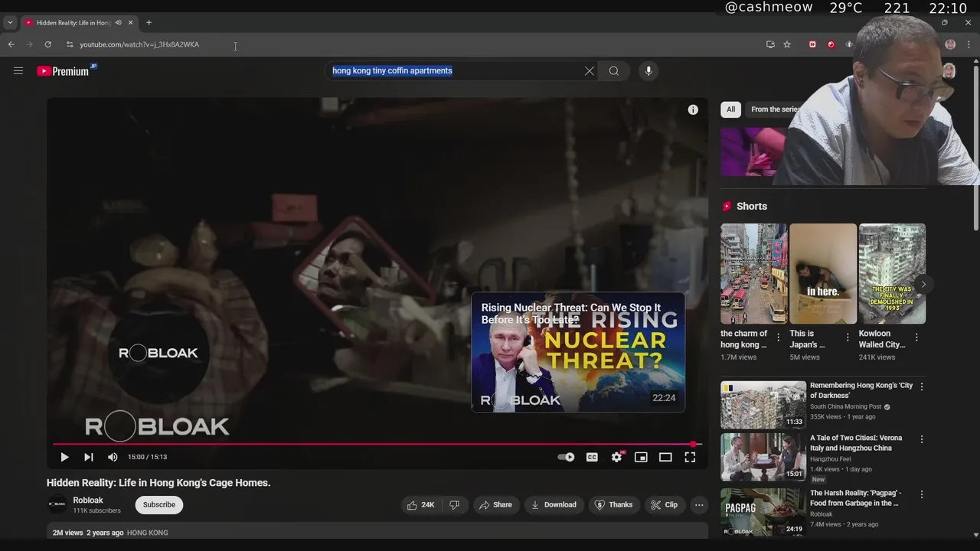Start voice search with microphone icon
Image resolution: width=980 pixels, height=551 pixels.
coord(648,71)
